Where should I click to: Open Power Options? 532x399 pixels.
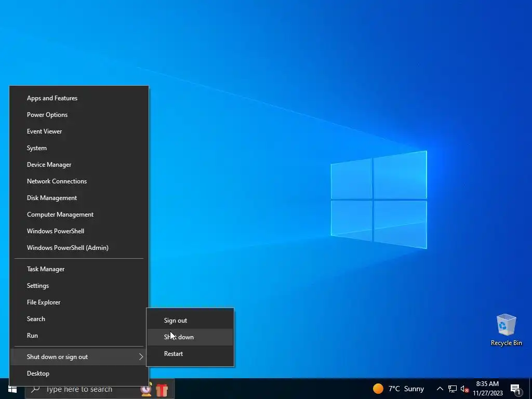tap(79, 115)
